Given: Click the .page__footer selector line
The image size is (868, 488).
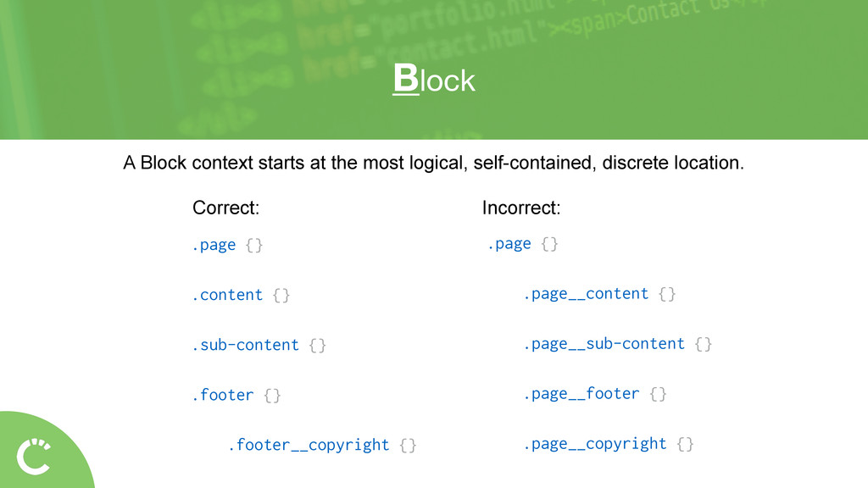Looking at the screenshot, I should coord(581,394).
